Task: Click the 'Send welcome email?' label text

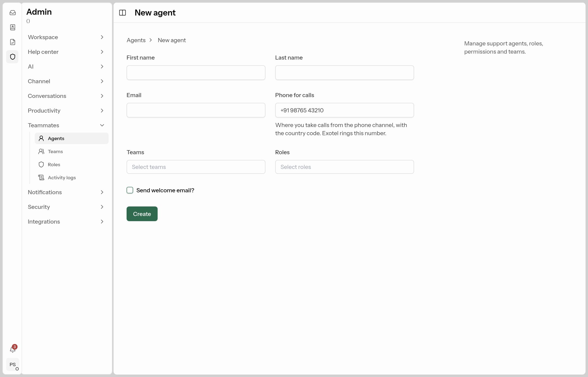Action: click(165, 190)
